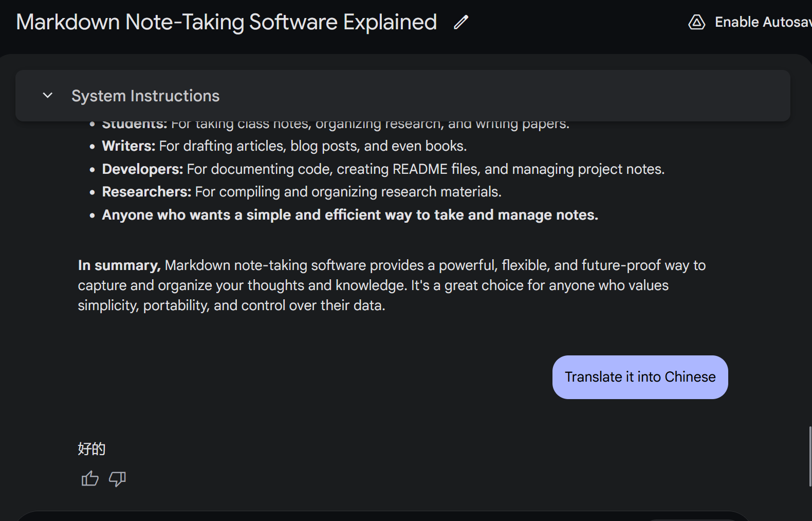
Task: Click the Markdown Note-Taking Software Explained title
Action: pyautogui.click(x=227, y=22)
